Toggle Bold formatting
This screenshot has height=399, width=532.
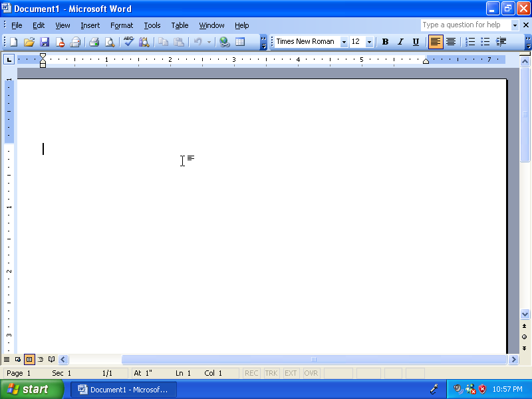click(x=385, y=42)
